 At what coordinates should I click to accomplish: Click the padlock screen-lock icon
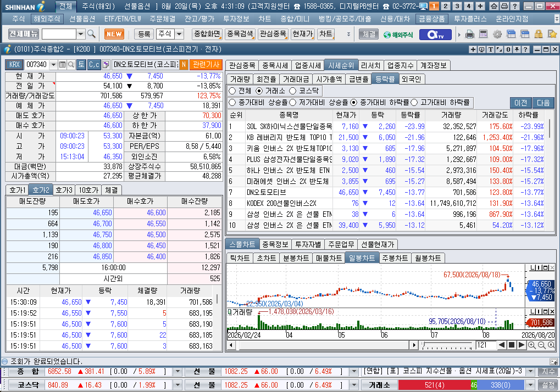click(539, 34)
